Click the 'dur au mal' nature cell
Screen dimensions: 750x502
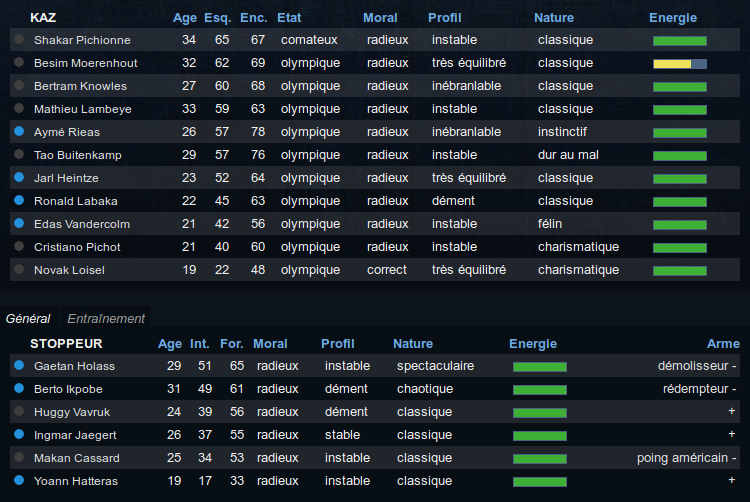(568, 154)
